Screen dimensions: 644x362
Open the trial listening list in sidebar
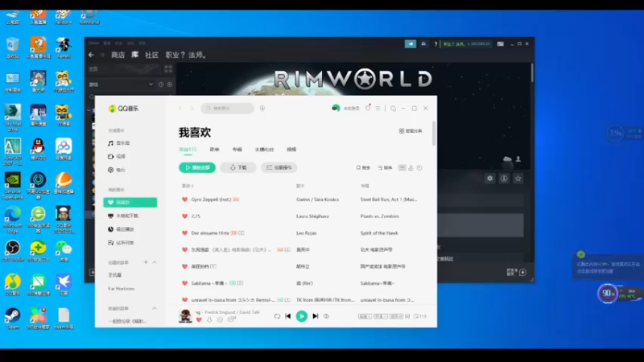point(121,243)
